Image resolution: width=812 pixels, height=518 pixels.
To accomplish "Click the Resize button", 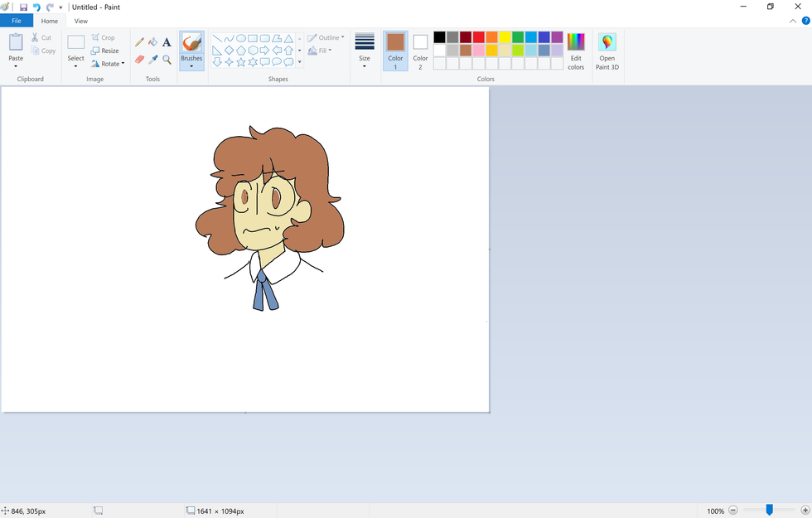I will click(105, 51).
